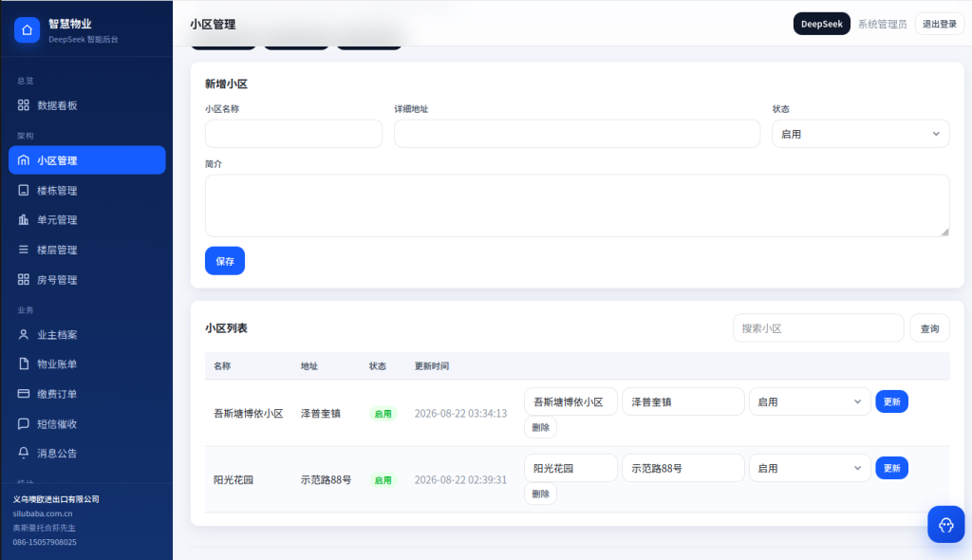Open the 楼层管理 page

pos(86,250)
